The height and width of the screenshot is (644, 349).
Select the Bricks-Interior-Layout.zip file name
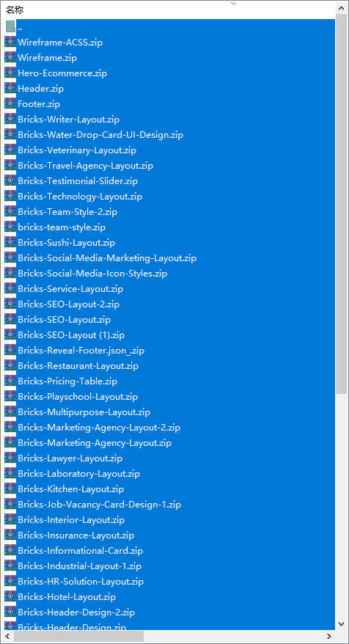[x=71, y=520]
